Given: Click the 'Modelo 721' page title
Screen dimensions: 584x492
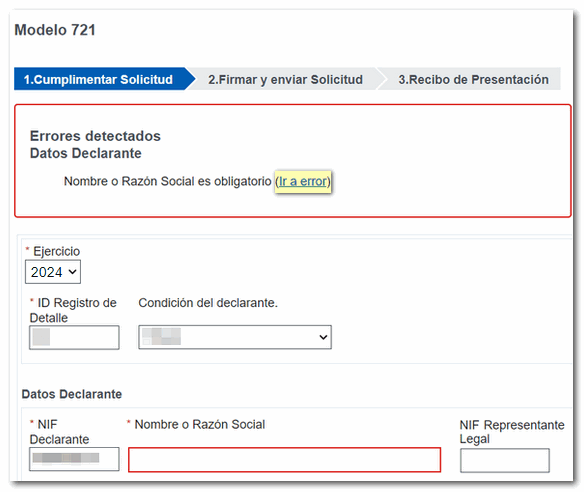Looking at the screenshot, I should pos(55,30).
